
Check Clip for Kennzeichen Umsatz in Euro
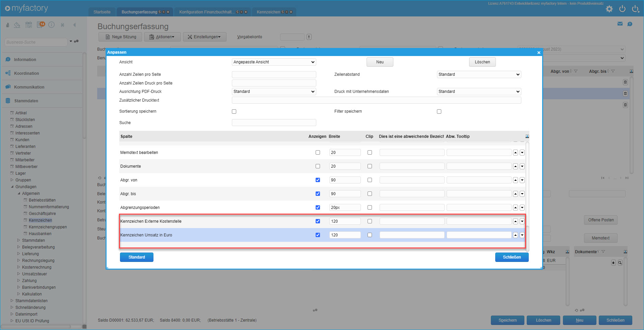370,235
